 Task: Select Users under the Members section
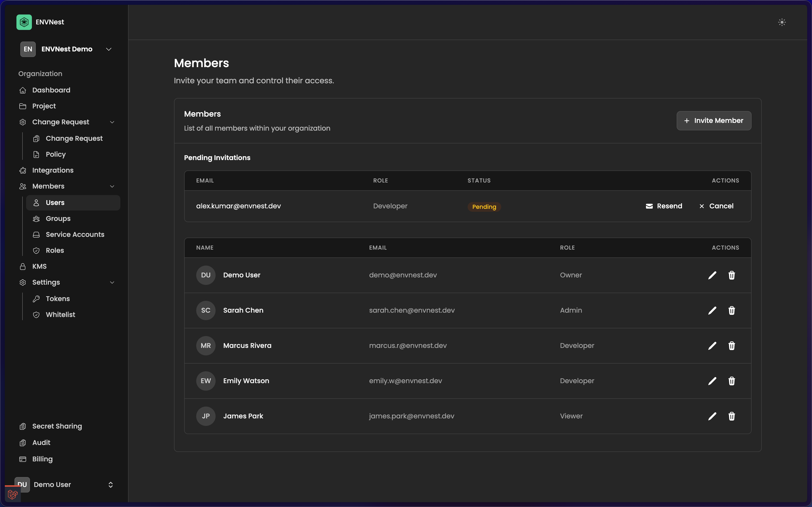[x=55, y=203]
